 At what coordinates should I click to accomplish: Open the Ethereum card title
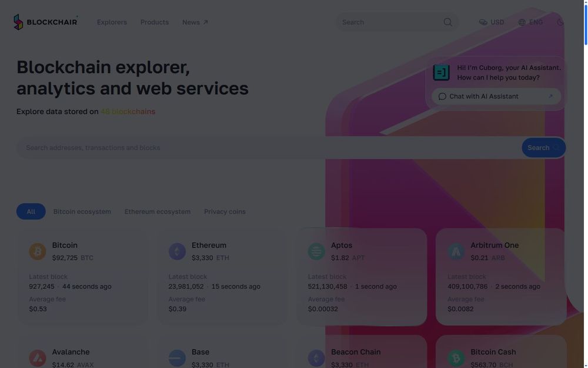[x=209, y=245]
